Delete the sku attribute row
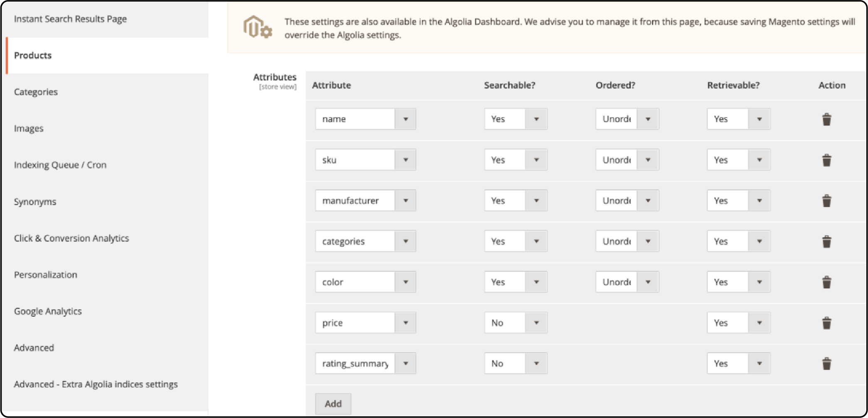The width and height of the screenshot is (868, 418). click(826, 160)
